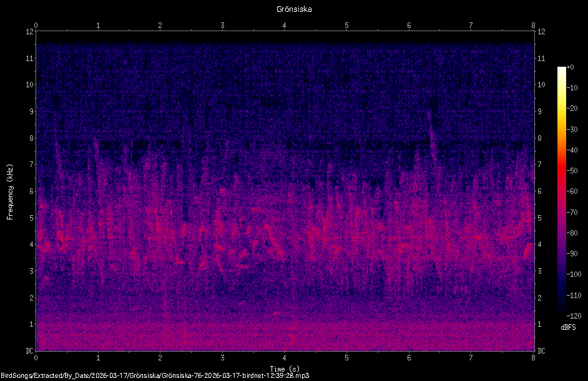The image size is (588, 381).
Task: Click the 7 second mark on top axis
Action: [x=471, y=26]
